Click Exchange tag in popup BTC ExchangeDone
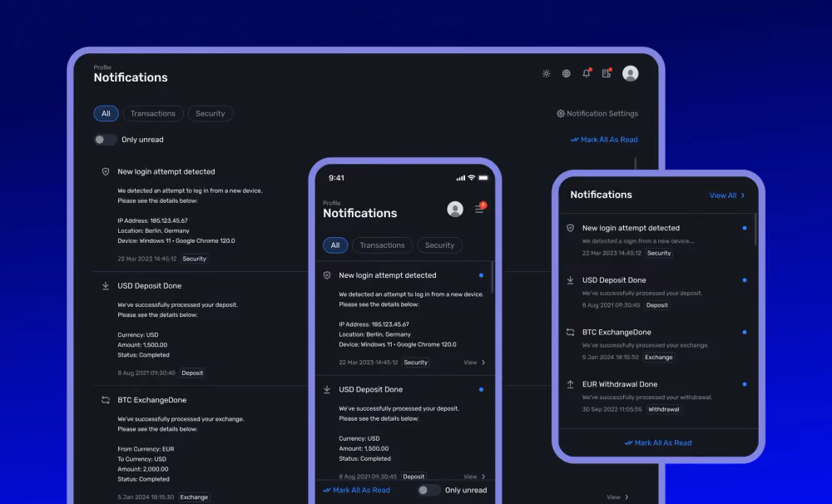 point(658,357)
